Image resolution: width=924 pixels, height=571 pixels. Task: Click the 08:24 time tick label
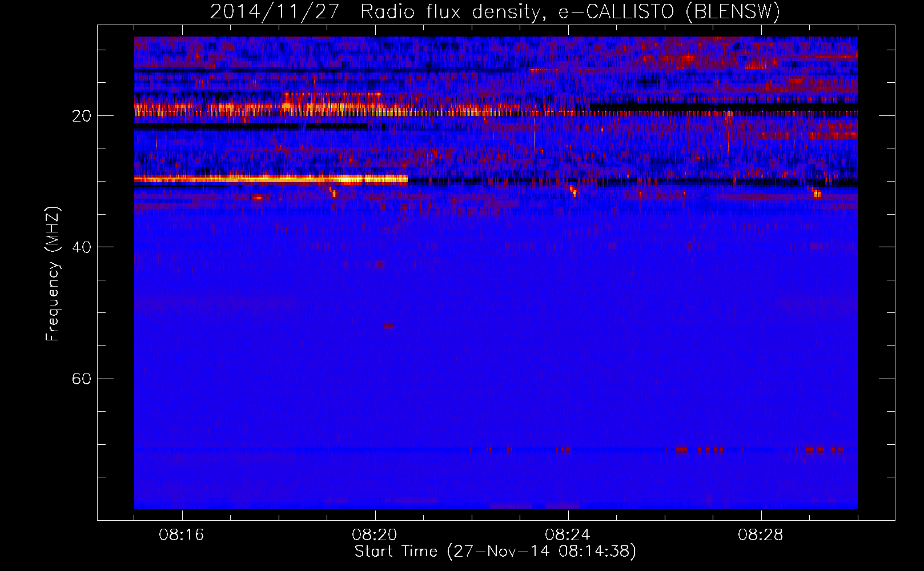(568, 535)
